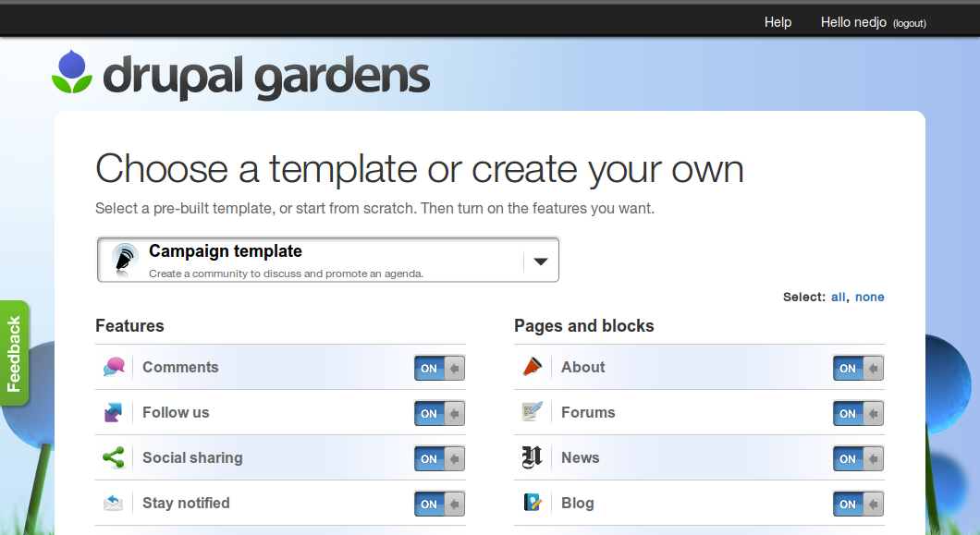Deselect everything with the 'none' link
980x535 pixels.
[x=869, y=297]
